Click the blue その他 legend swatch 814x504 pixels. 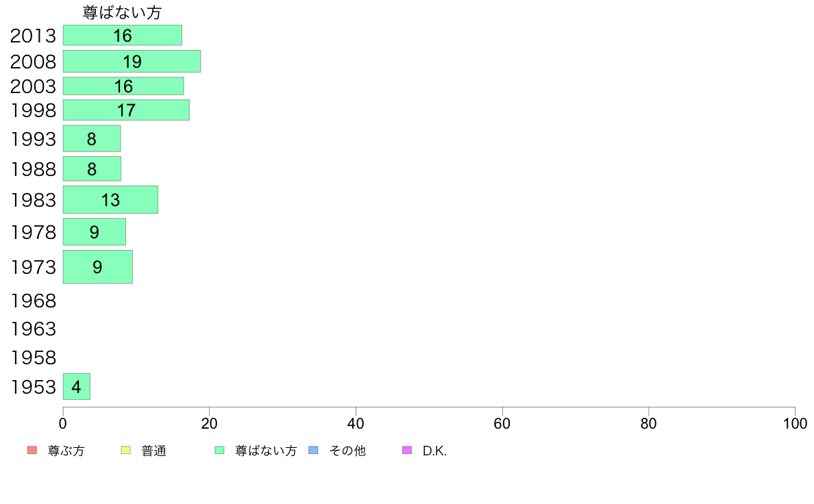coord(313,450)
